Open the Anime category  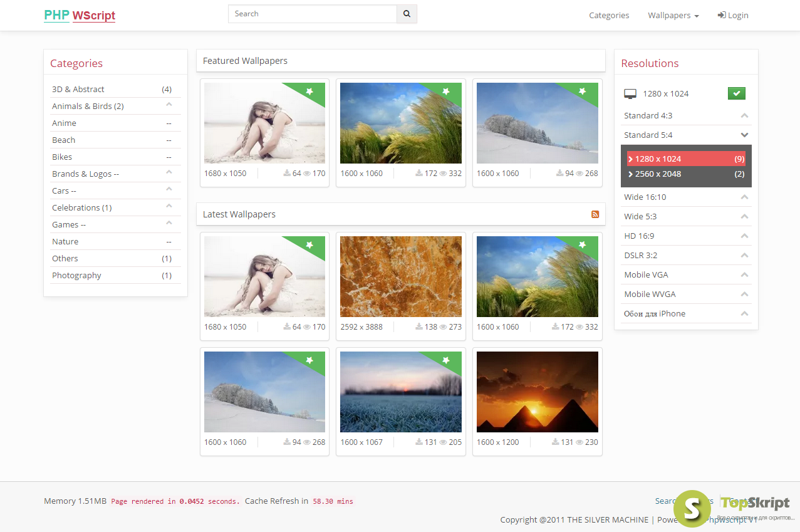click(x=115, y=123)
